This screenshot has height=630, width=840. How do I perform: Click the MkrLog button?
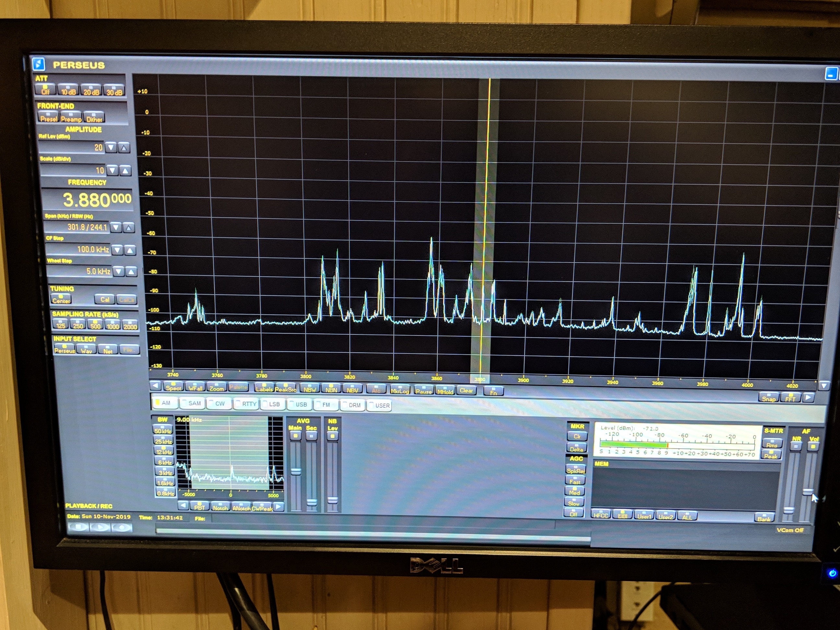[400, 390]
